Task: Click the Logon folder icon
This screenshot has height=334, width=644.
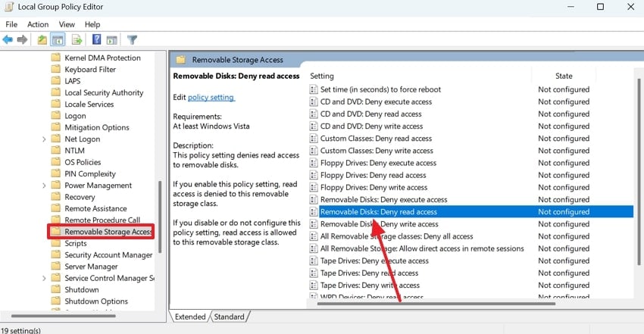Action: (x=55, y=115)
